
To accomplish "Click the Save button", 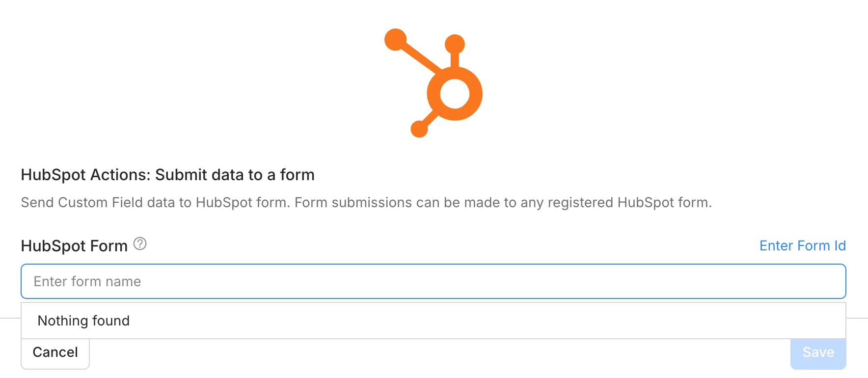I will 818,352.
